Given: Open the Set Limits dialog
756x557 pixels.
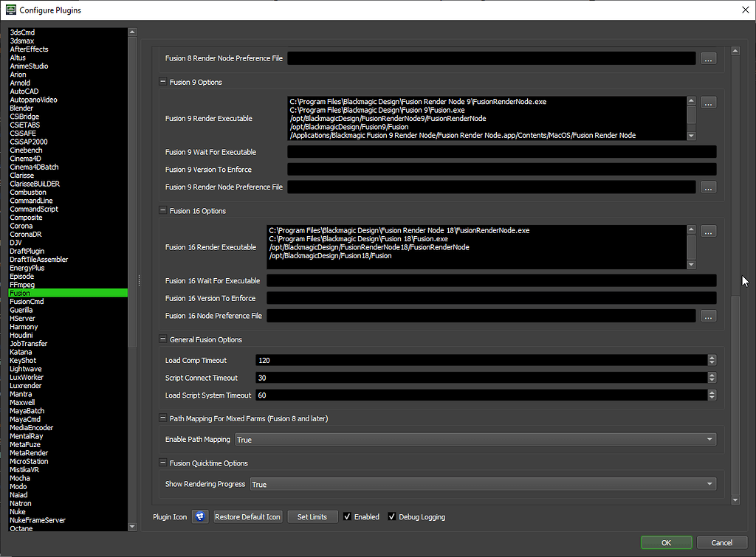Looking at the screenshot, I should click(x=312, y=516).
